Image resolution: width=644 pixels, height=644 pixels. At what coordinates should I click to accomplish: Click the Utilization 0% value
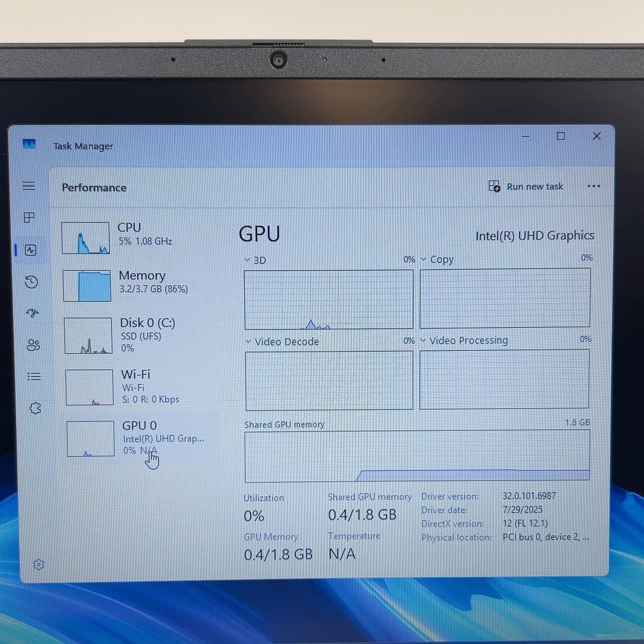[x=254, y=516]
